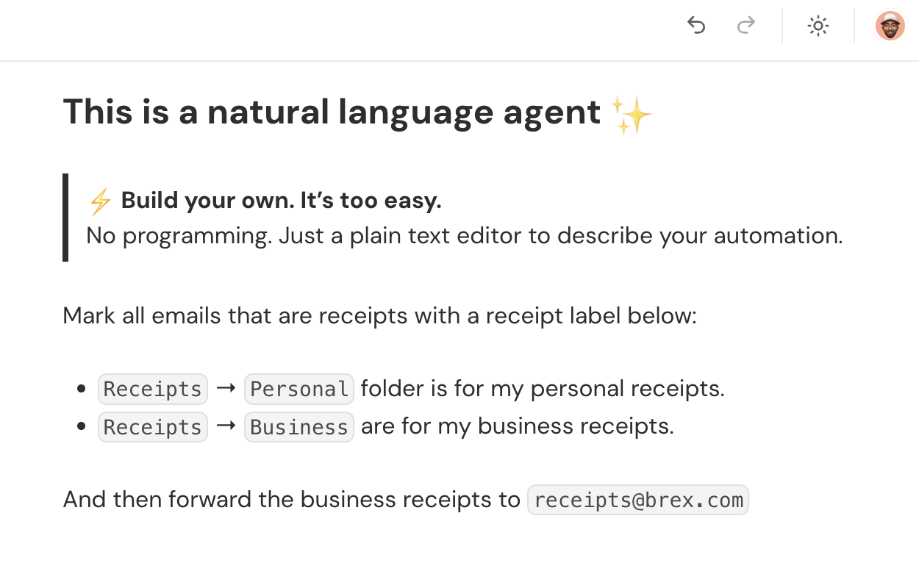919x588 pixels.
Task: Select the Personal label chip
Action: (299, 390)
